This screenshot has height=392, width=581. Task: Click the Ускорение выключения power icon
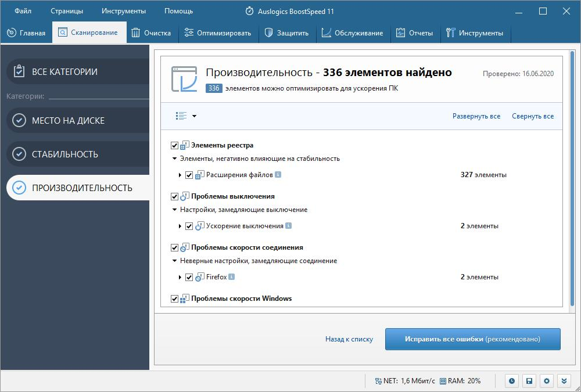200,226
